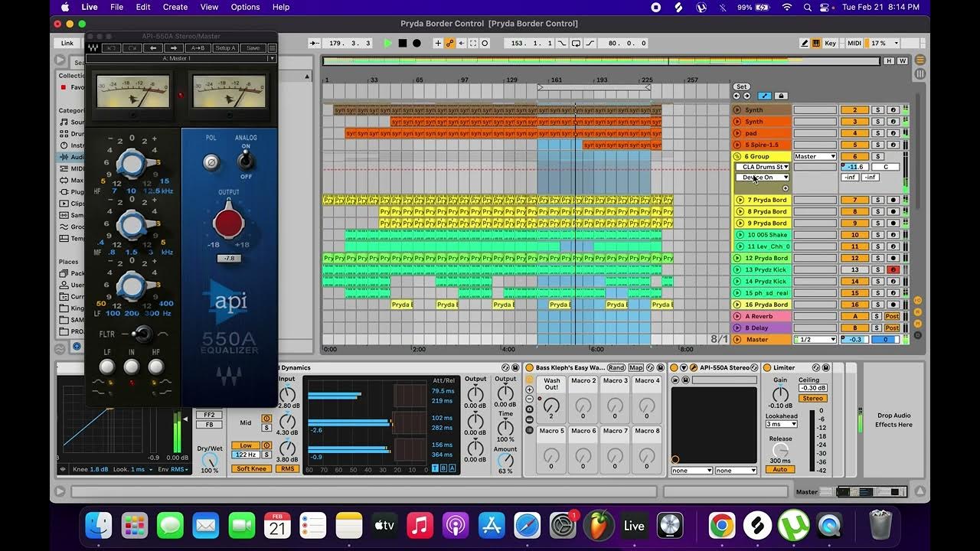Viewport: 980px width, 551px height.
Task: Click the API 550A low frequency knob
Action: 132,286
